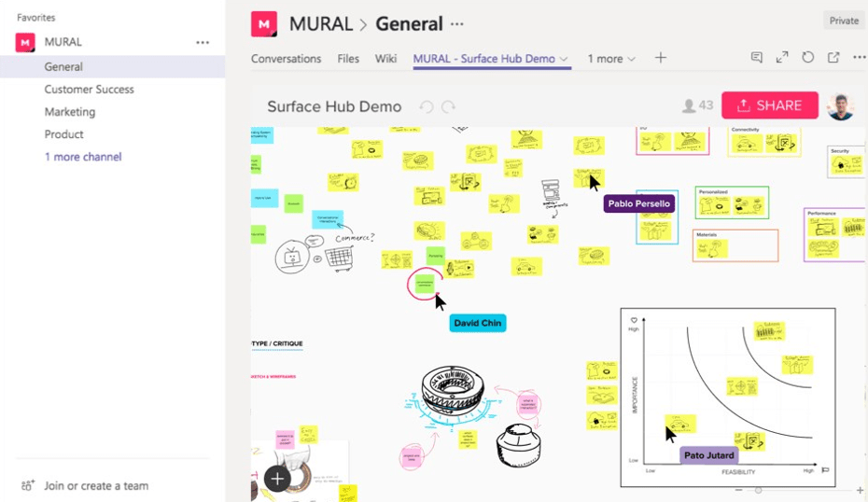Click the TV face sketch drawing

coord(291,257)
